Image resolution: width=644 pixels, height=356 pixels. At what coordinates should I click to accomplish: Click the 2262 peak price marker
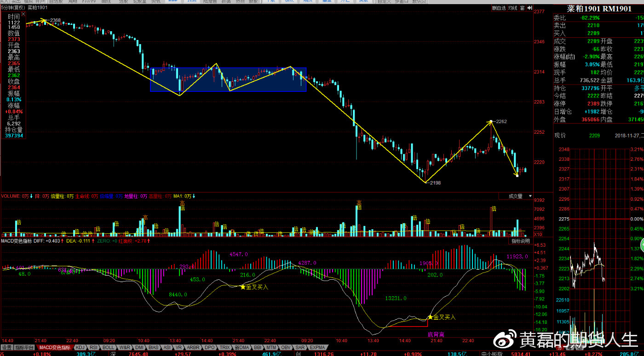click(500, 122)
